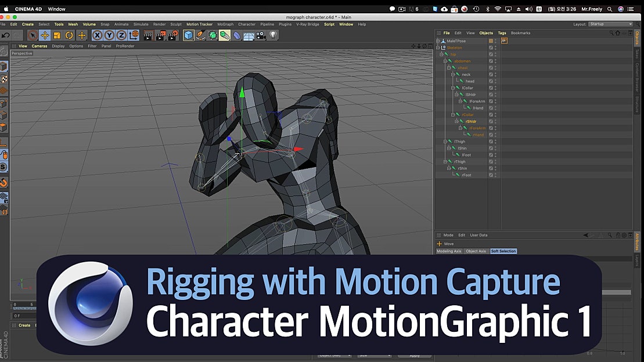This screenshot has height=362, width=644.
Task: Click the Move button in the Attributes panel
Action: (x=447, y=243)
